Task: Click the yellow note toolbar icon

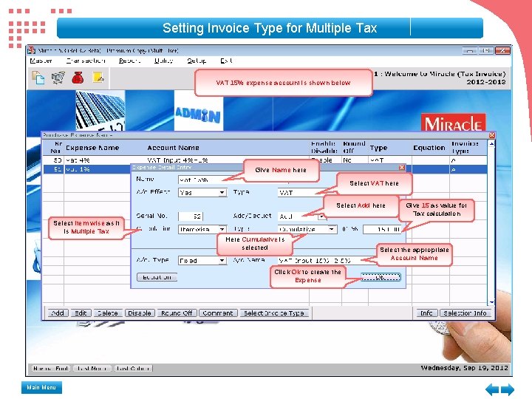Action: click(98, 78)
